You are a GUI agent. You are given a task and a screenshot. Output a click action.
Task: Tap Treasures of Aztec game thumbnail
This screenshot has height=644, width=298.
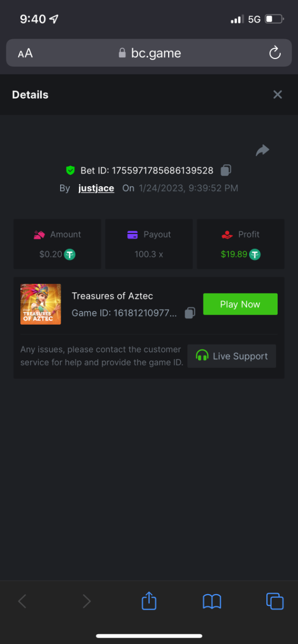pos(41,304)
